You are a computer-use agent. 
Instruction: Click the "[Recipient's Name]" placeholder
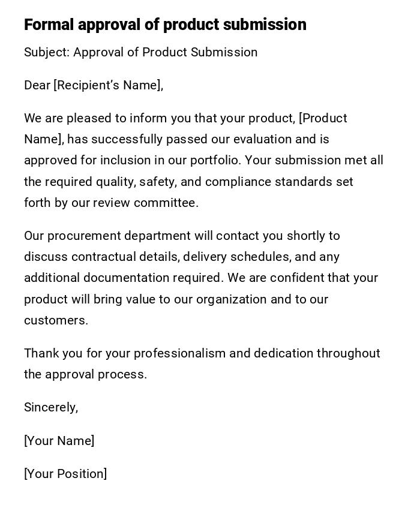(108, 85)
